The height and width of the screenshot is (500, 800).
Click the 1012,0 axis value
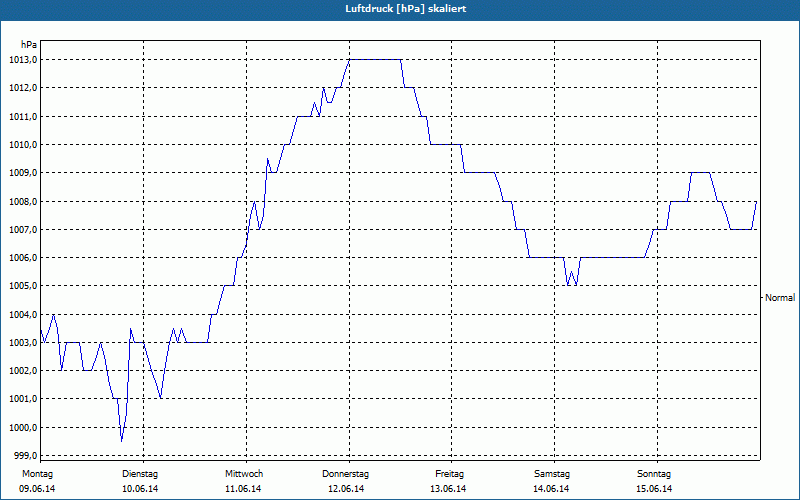point(22,88)
